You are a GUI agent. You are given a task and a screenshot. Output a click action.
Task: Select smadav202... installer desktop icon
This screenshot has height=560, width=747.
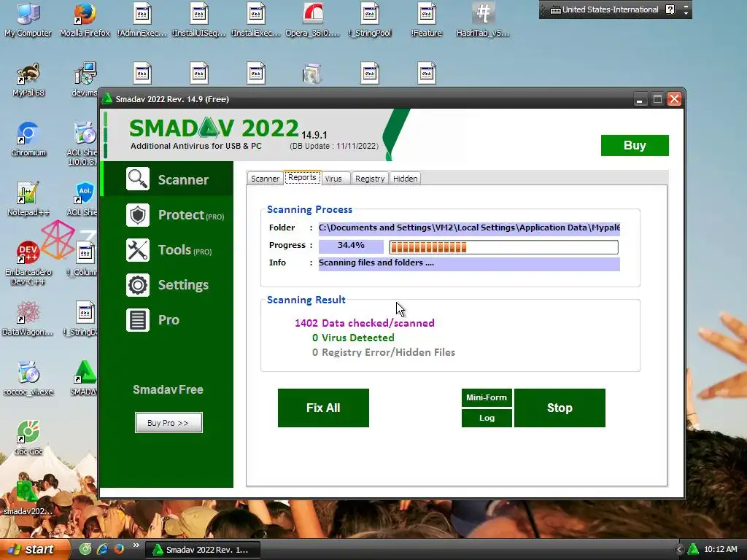point(28,498)
